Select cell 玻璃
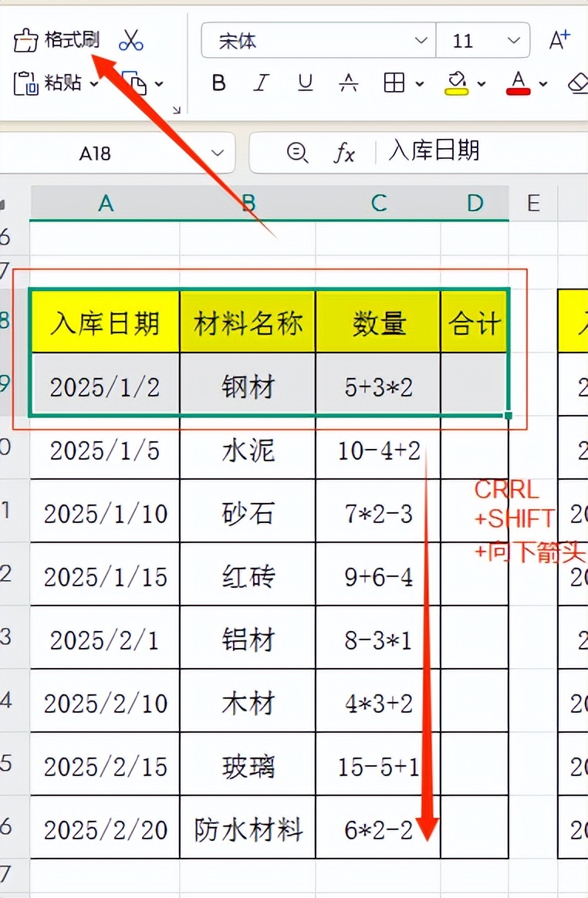Image resolution: width=588 pixels, height=898 pixels. (248, 765)
